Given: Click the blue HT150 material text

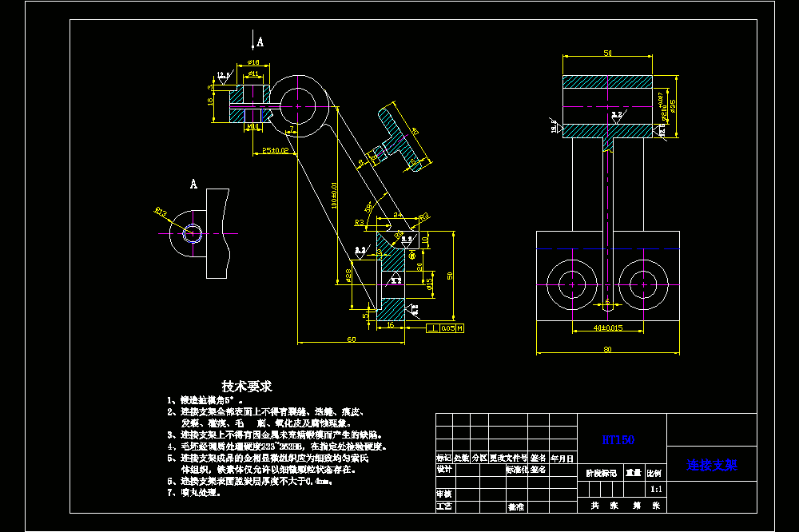Looking at the screenshot, I should tap(618, 440).
